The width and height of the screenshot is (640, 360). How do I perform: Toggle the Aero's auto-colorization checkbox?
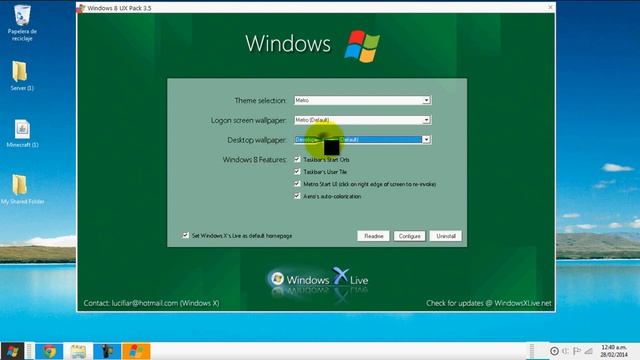(298, 196)
